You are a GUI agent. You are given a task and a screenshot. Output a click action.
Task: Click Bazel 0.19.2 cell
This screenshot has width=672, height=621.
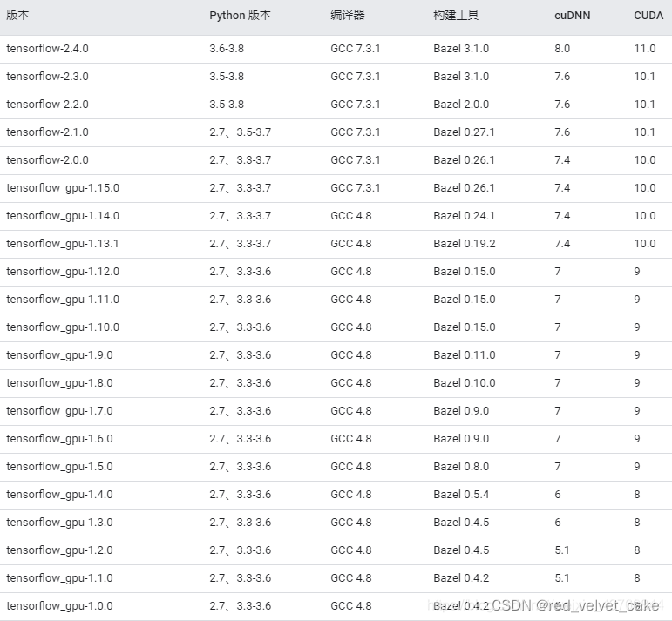point(465,243)
